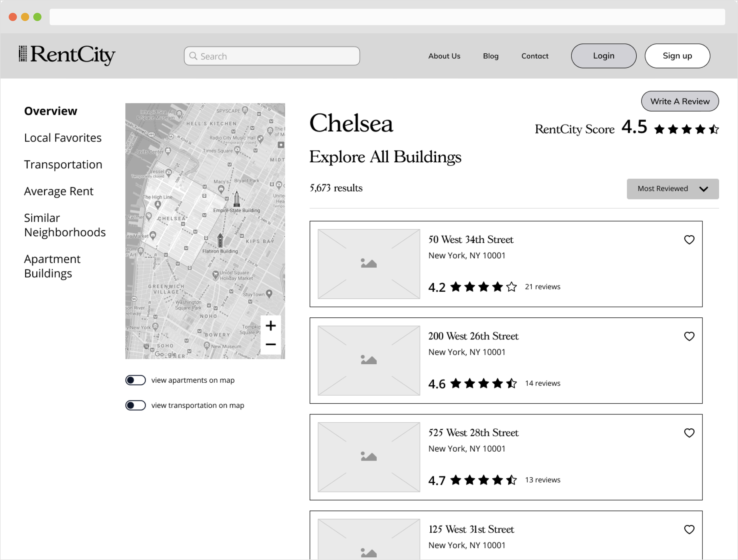
Task: Click the Javits Center map pin
Action: point(168,151)
